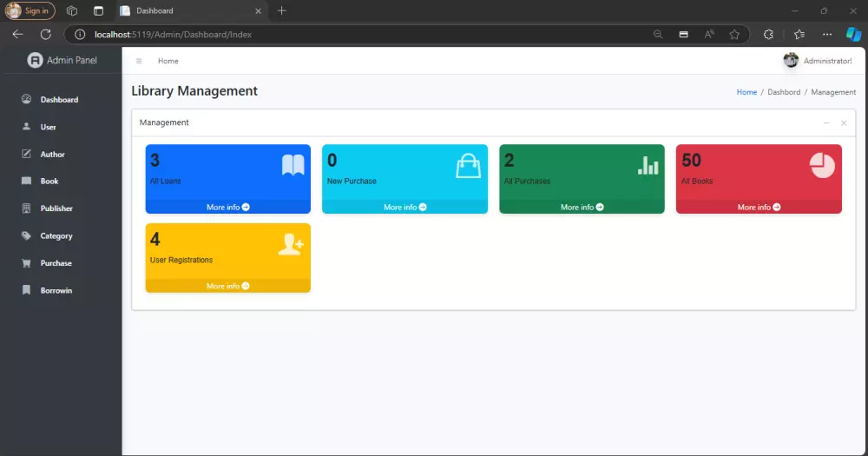Remove the Management card with X
868x456 pixels.
pyautogui.click(x=844, y=123)
